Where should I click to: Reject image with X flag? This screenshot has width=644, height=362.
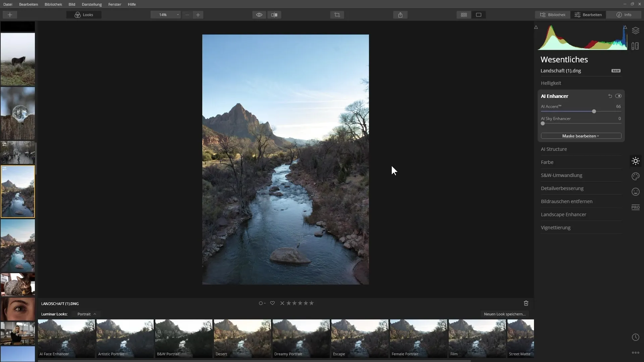coord(282,303)
